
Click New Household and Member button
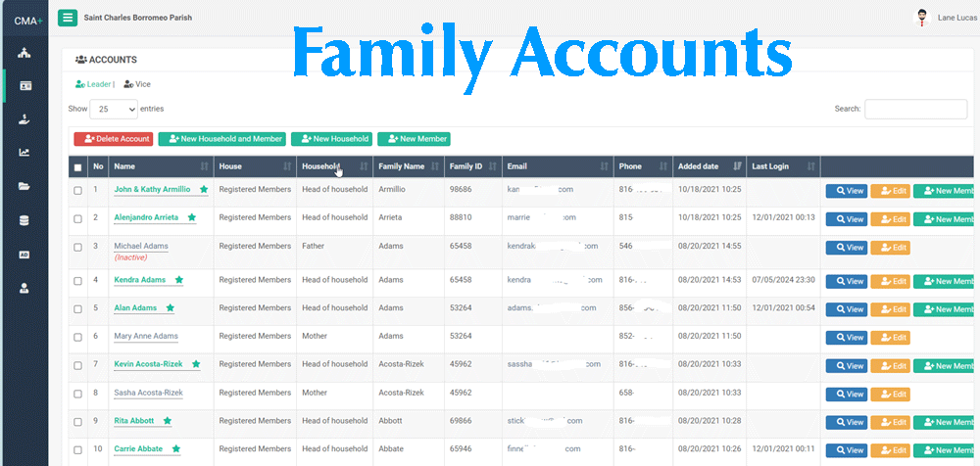222,139
